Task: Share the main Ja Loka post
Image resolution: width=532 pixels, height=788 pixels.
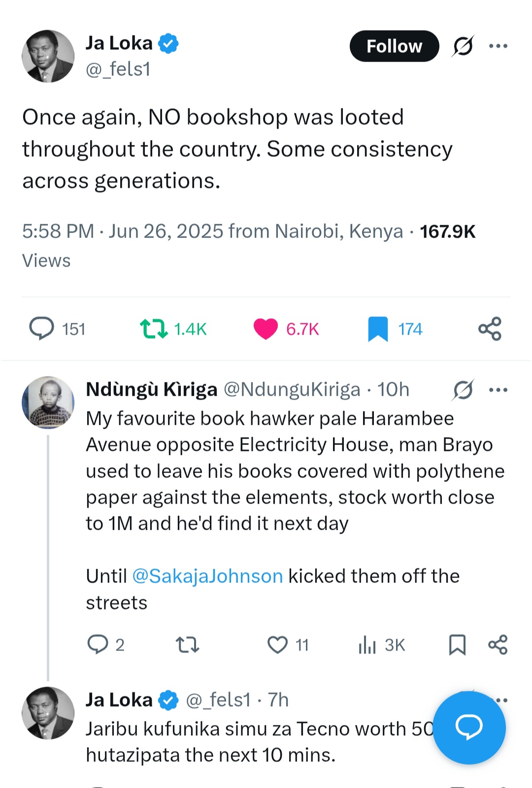Action: pos(490,329)
